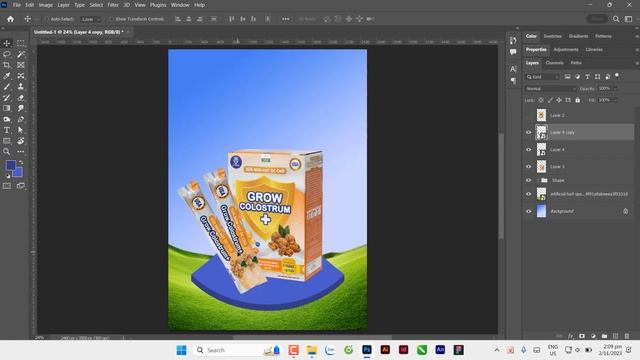The width and height of the screenshot is (640, 360).
Task: Click the search icon at top right
Action: pyautogui.click(x=616, y=19)
